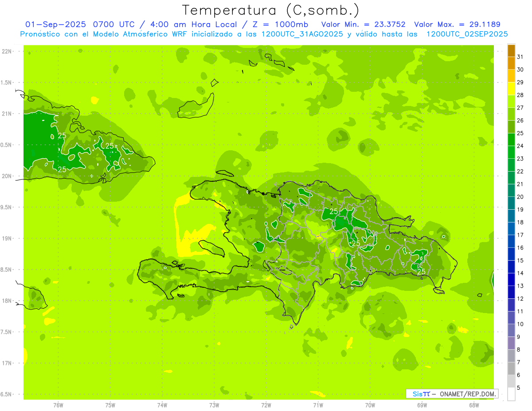Click the colorbar label 10
This screenshot has width=532, height=411.
coord(520,324)
